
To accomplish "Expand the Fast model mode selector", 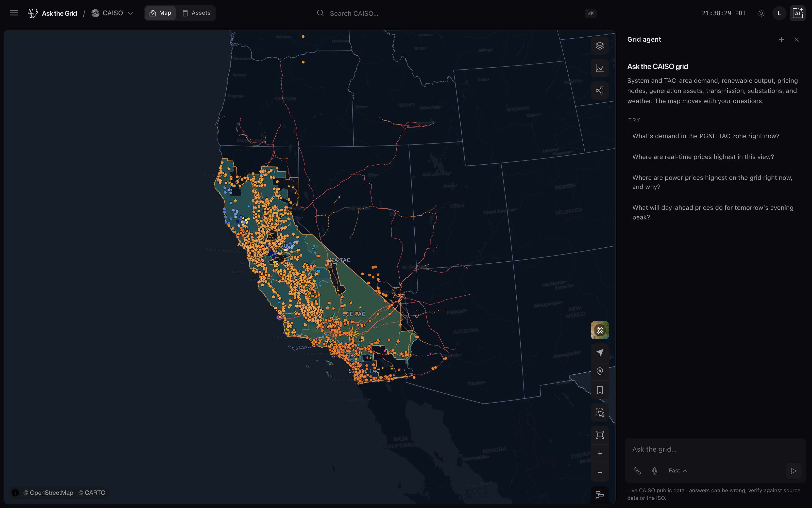I will (x=678, y=471).
